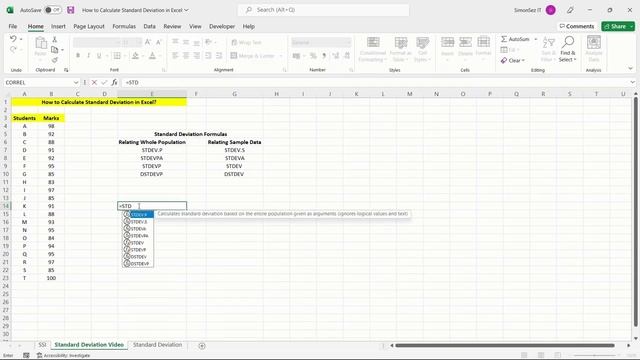Toggle Merge & Center
This screenshot has width=640, height=360.
252,56
